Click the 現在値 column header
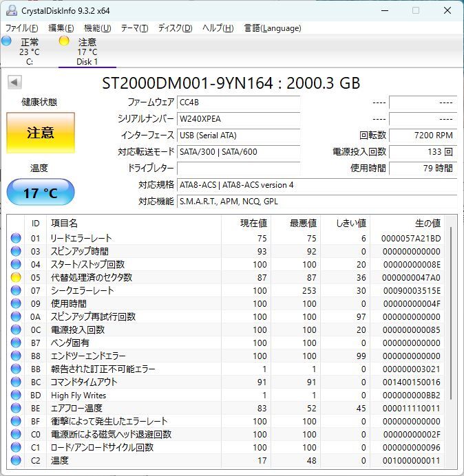 246,223
